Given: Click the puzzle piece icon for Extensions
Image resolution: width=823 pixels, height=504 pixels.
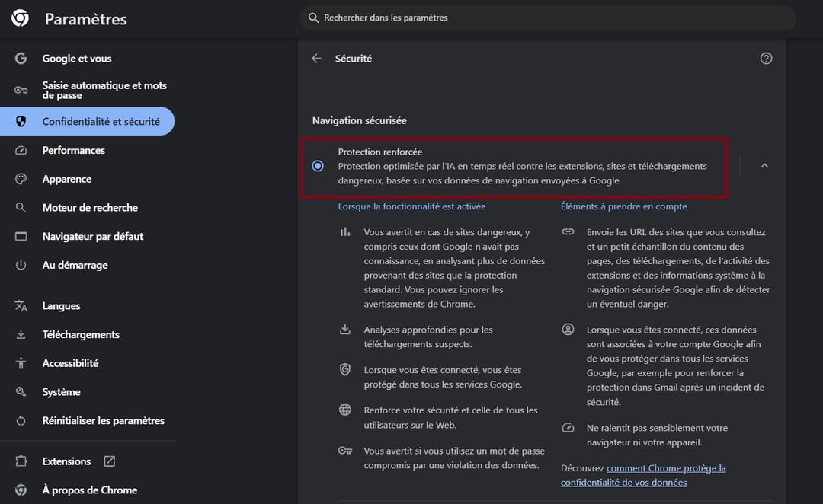Looking at the screenshot, I should click(21, 461).
